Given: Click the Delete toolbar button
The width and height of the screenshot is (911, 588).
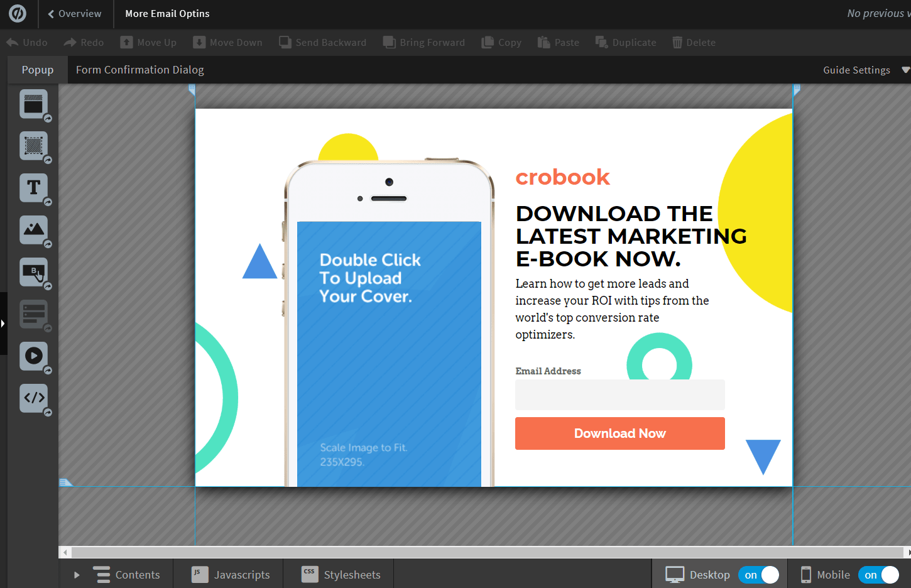Looking at the screenshot, I should [x=694, y=42].
